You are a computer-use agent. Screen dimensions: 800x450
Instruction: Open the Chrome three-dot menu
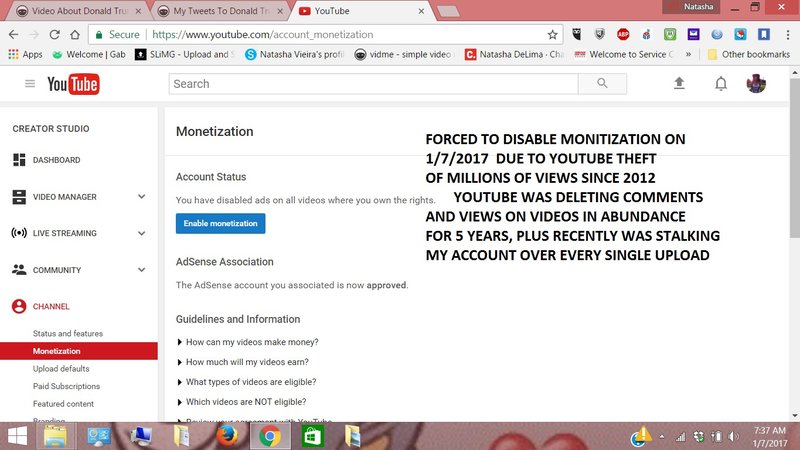click(x=788, y=34)
